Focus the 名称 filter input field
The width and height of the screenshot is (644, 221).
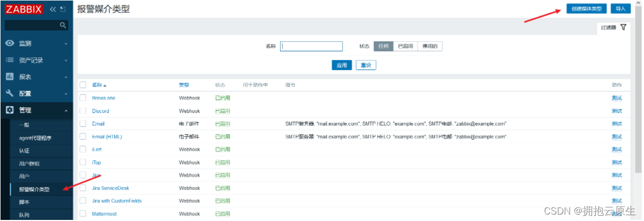[x=312, y=47]
